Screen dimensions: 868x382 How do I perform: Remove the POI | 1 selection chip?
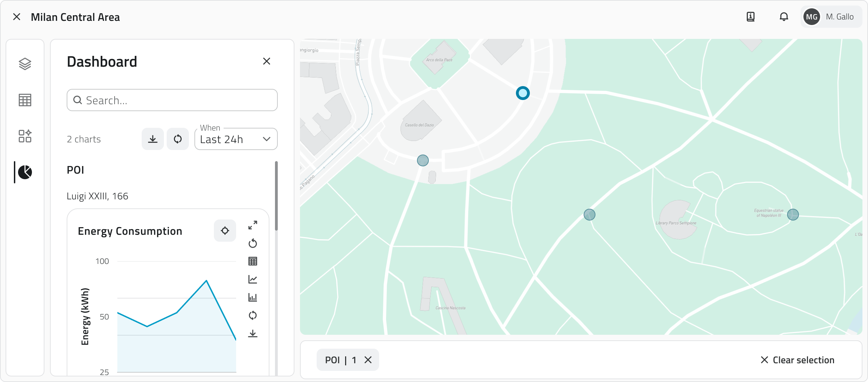pos(368,360)
